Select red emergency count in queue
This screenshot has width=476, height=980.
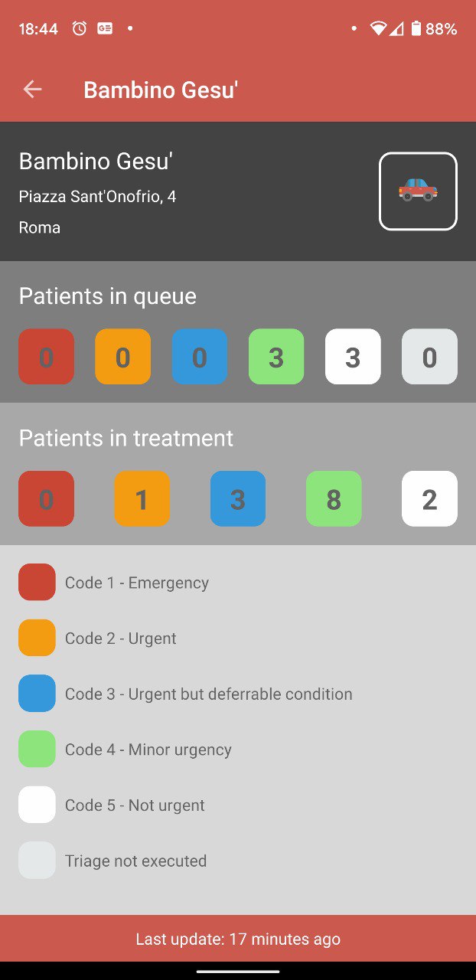pyautogui.click(x=46, y=357)
